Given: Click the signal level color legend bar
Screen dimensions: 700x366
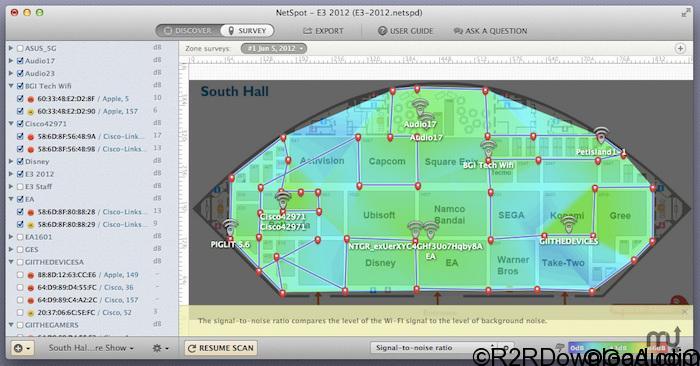Looking at the screenshot, I should (618, 348).
